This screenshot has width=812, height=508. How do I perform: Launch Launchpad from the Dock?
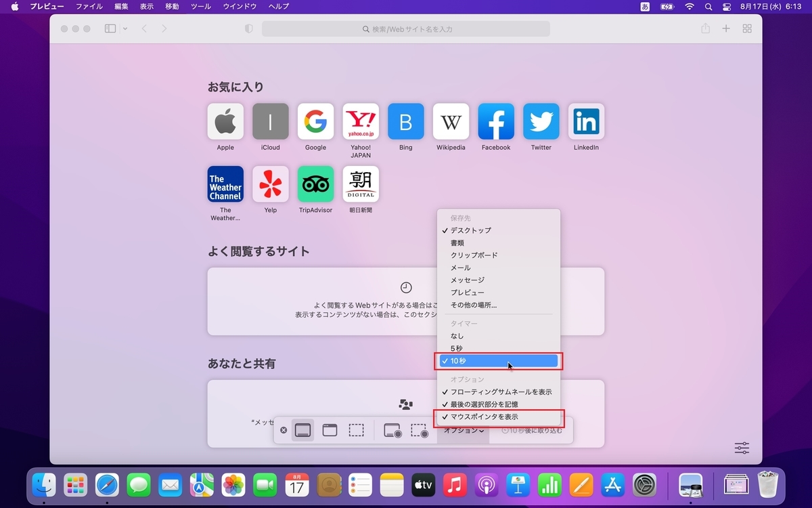coord(76,485)
